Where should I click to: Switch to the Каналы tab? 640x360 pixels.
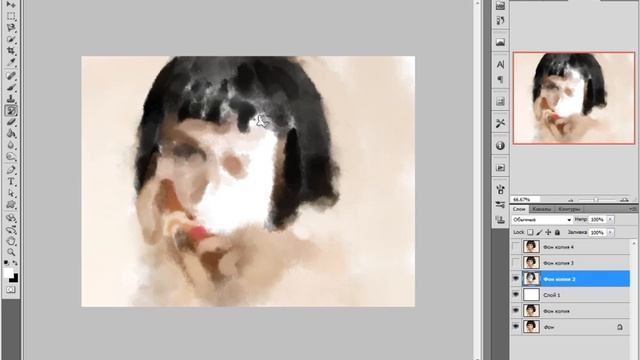pos(542,209)
